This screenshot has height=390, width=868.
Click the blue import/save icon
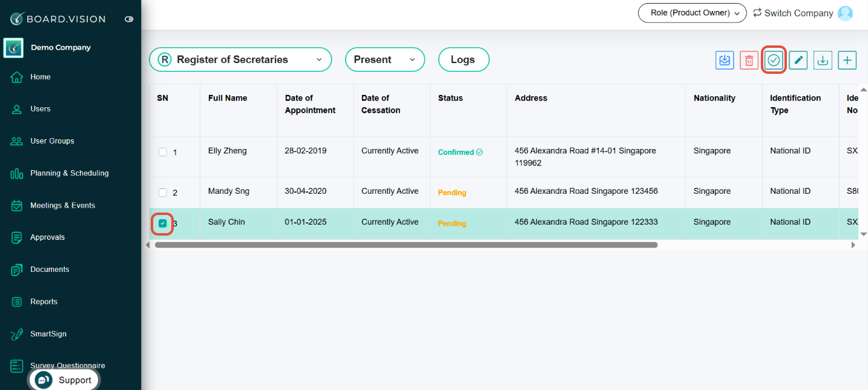coord(725,60)
